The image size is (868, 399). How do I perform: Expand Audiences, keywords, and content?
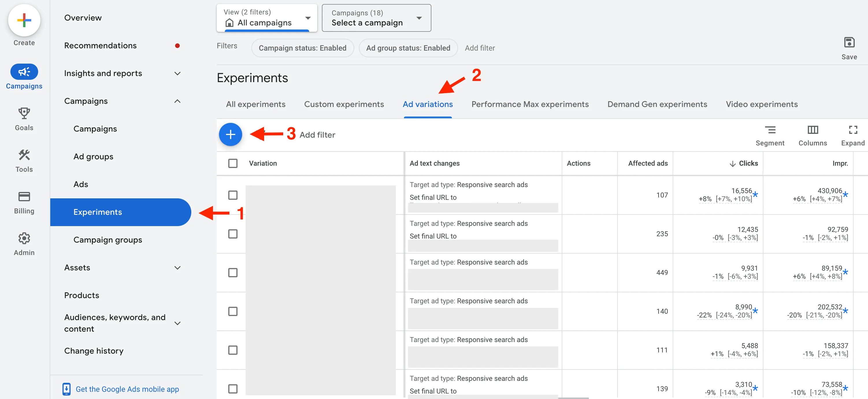click(x=177, y=323)
